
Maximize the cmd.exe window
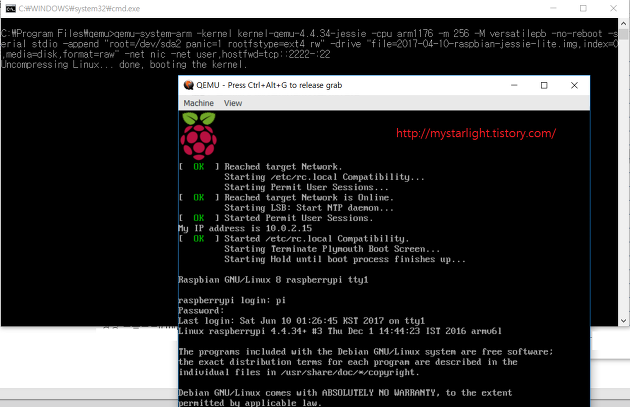tap(583, 8)
